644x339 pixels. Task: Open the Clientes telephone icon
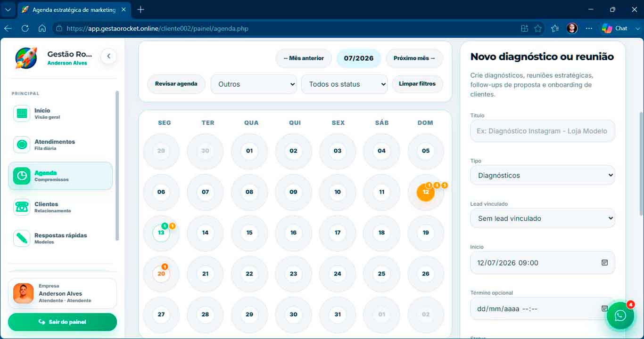pyautogui.click(x=22, y=207)
